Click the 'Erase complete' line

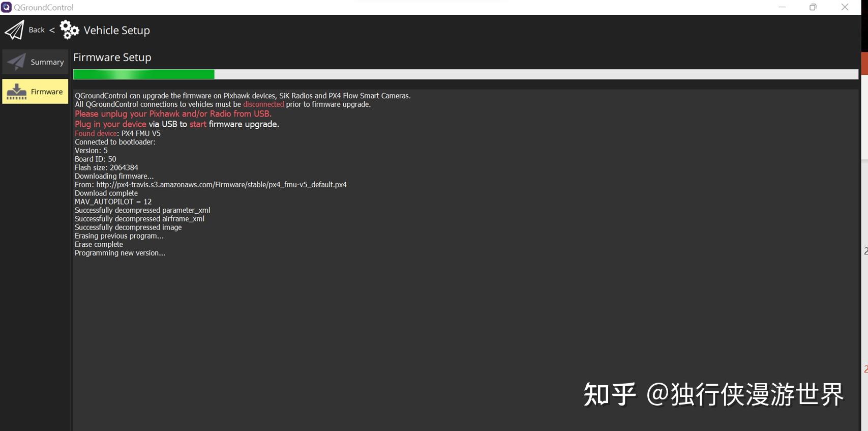point(99,244)
